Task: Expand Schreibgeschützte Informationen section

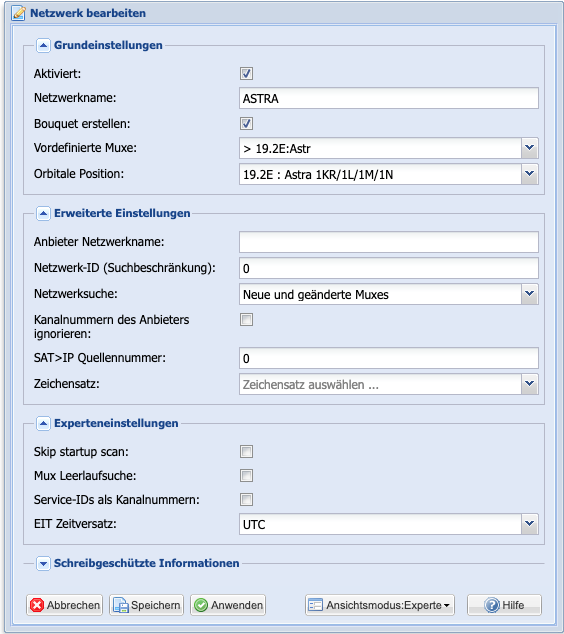Action: tap(43, 563)
